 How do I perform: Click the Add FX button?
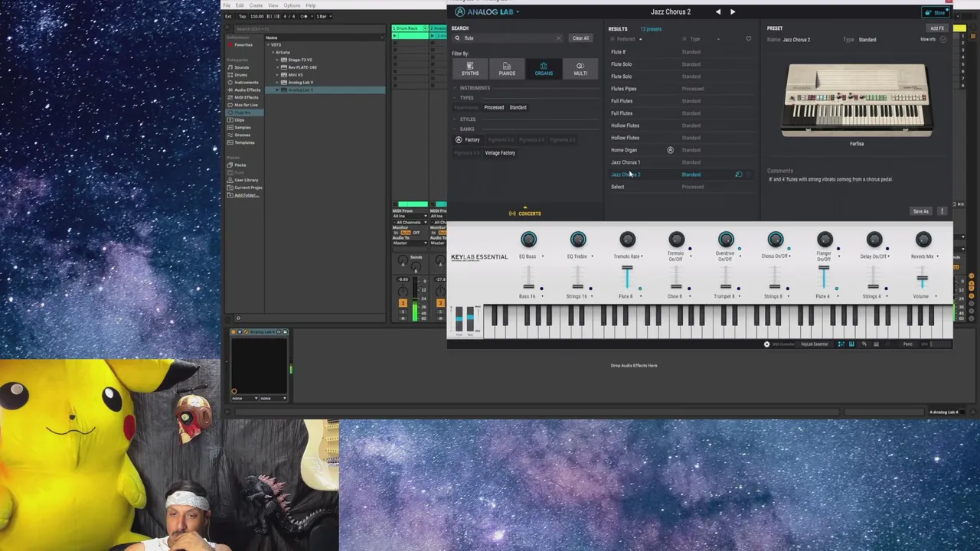[x=937, y=28]
